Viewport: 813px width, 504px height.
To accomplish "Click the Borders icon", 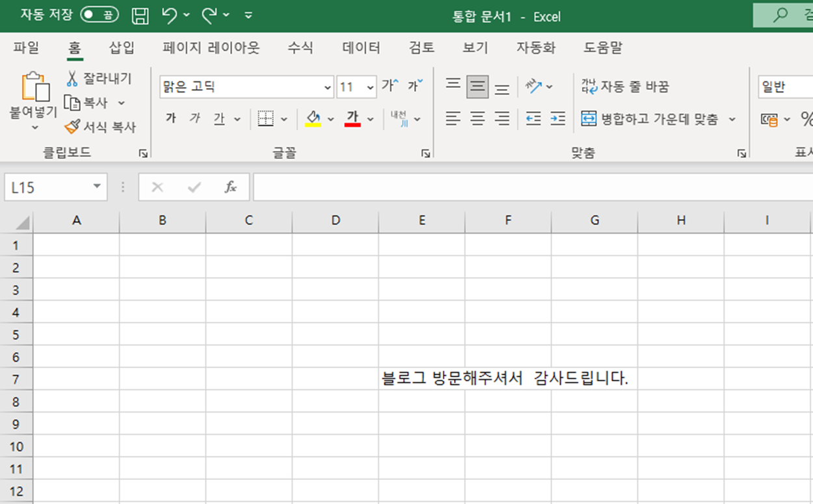I will (265, 118).
